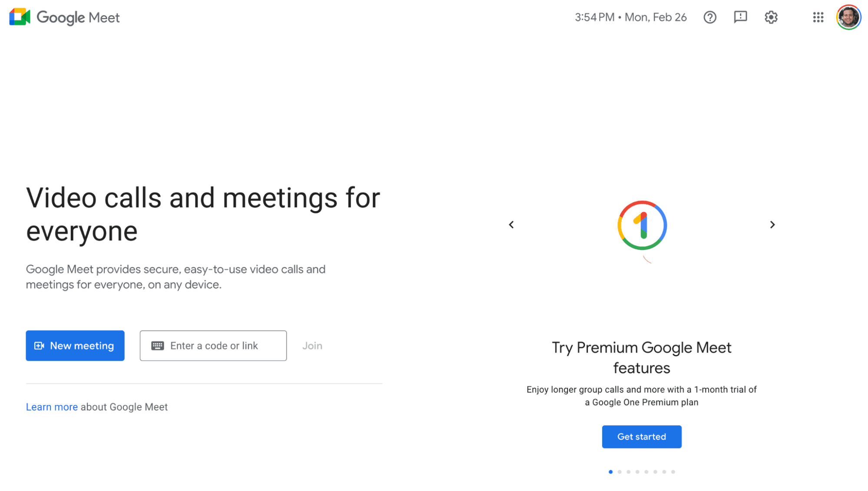The image size is (868, 491).
Task: Open the Help question mark icon
Action: (710, 17)
